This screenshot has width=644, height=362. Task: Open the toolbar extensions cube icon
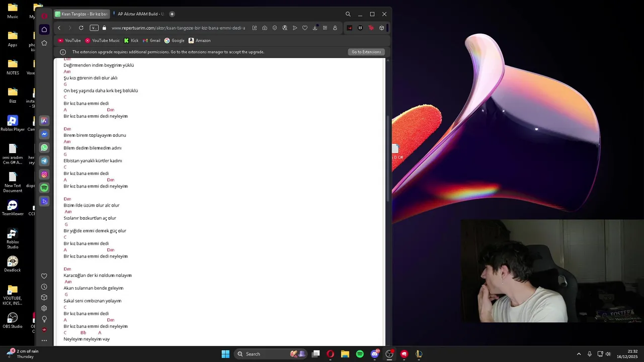click(382, 28)
